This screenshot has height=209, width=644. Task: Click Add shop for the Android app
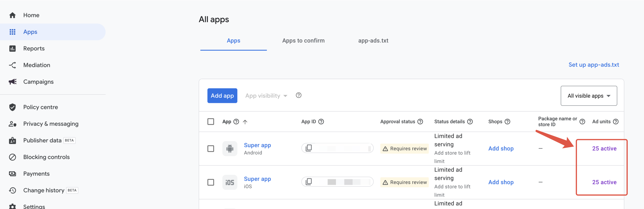(x=501, y=148)
